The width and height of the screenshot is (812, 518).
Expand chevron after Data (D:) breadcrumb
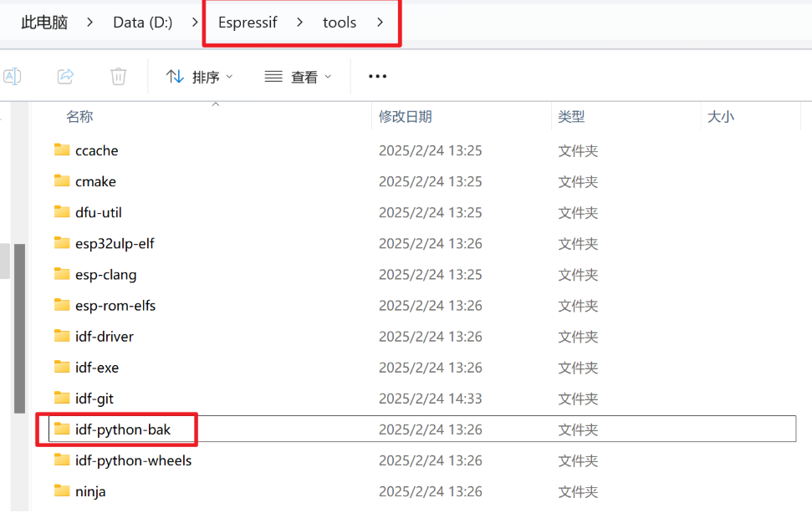pos(195,23)
